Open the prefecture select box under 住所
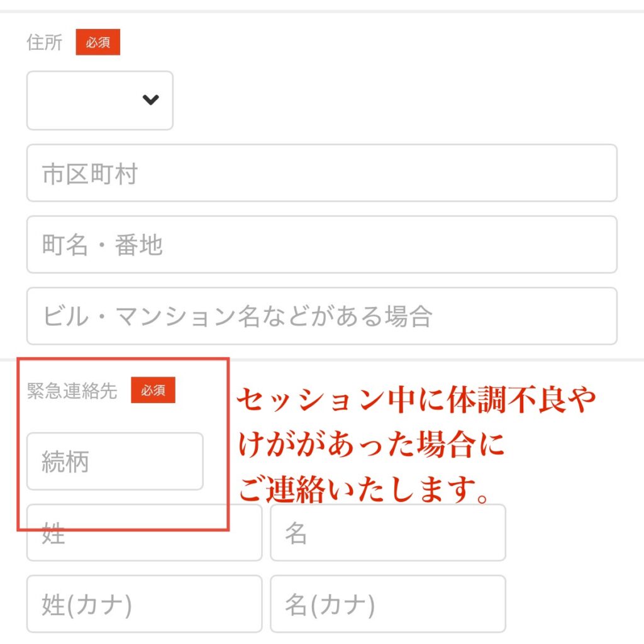This screenshot has width=644, height=644. (100, 100)
